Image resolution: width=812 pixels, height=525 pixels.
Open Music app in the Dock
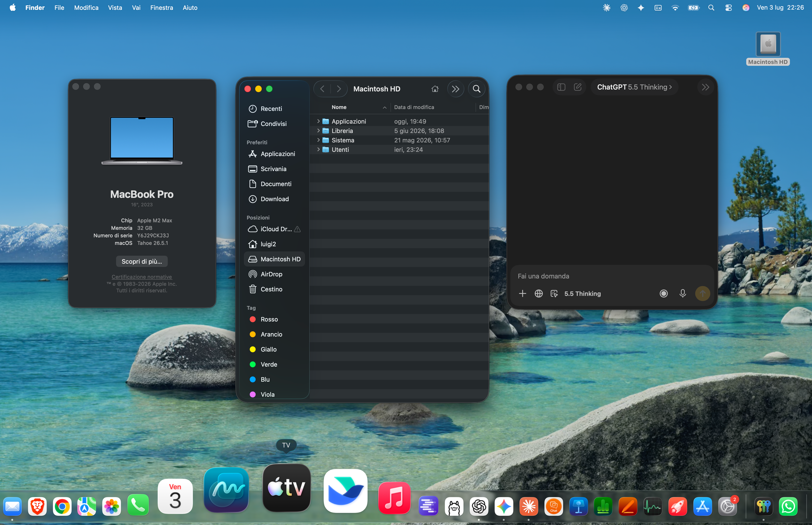click(394, 498)
